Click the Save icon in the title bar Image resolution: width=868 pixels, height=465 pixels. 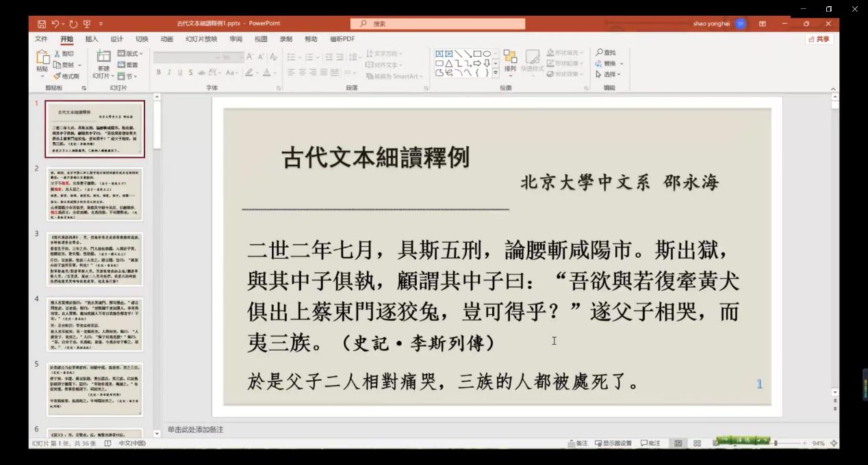tap(42, 24)
